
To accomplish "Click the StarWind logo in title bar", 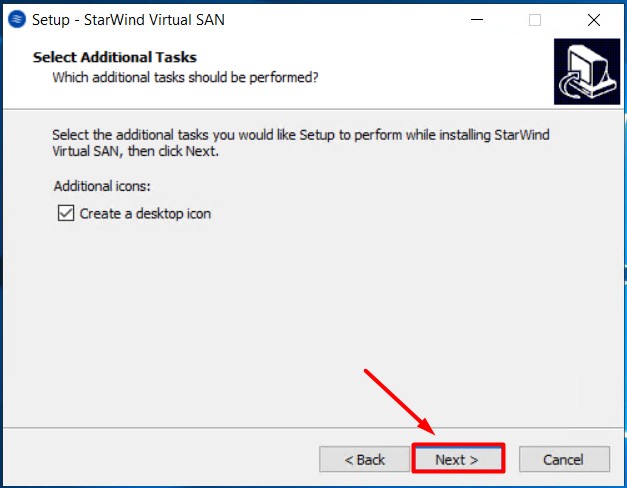I will (x=16, y=19).
